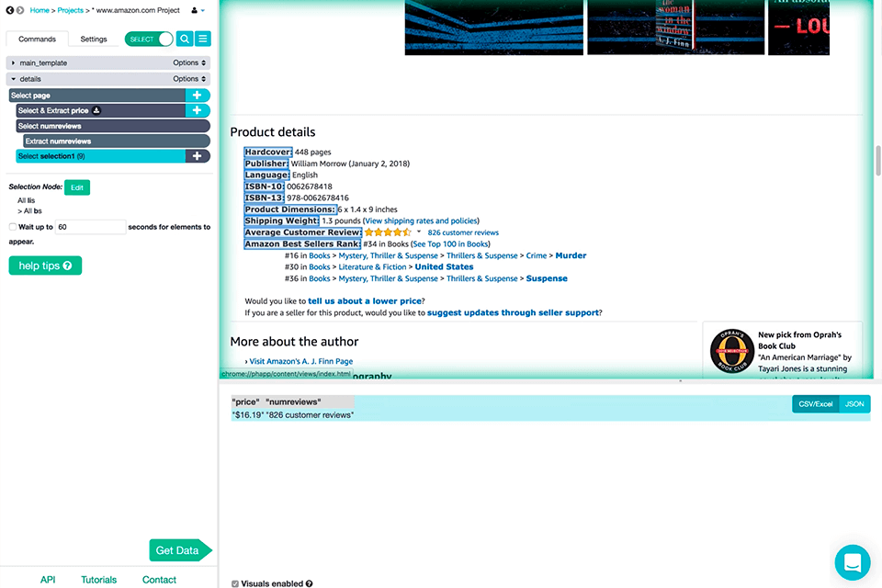Open the chat support bubble icon

tap(853, 562)
